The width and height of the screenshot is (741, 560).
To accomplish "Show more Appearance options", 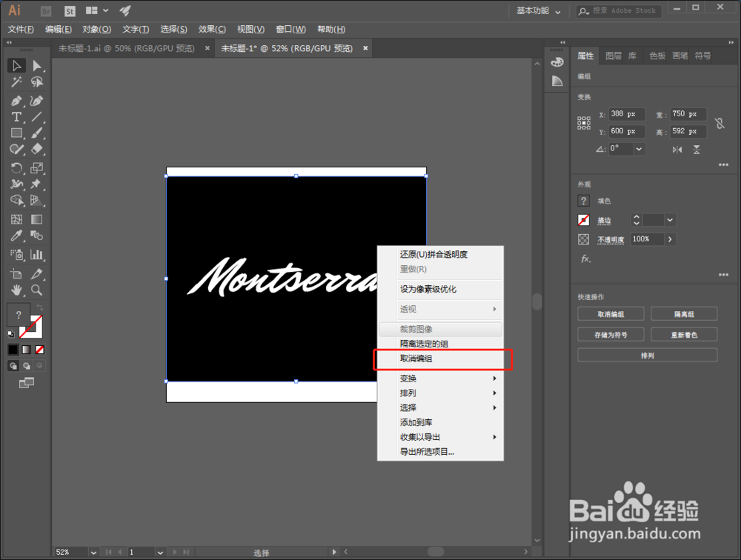I will (x=723, y=275).
